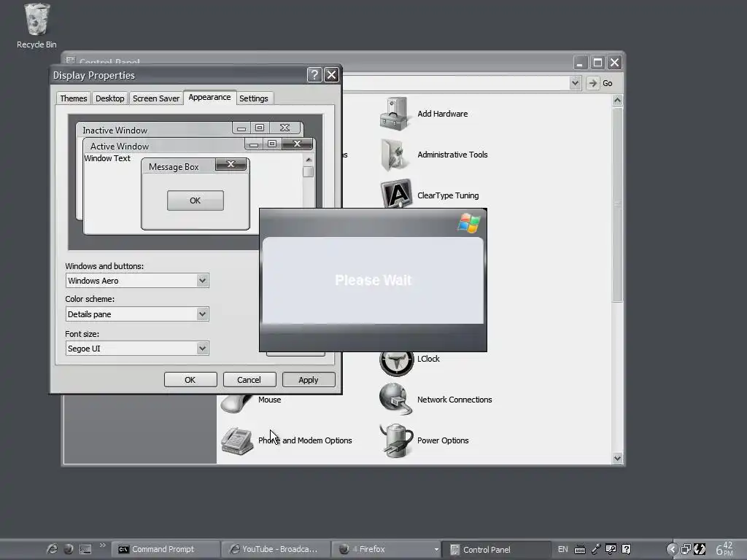Open the Screen Saver tab
The image size is (747, 560).
coord(156,98)
